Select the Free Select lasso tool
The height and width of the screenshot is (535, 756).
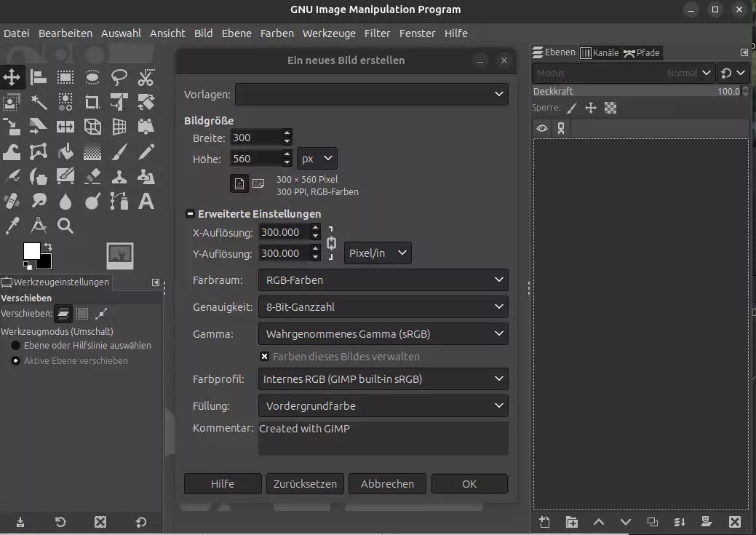click(x=119, y=76)
